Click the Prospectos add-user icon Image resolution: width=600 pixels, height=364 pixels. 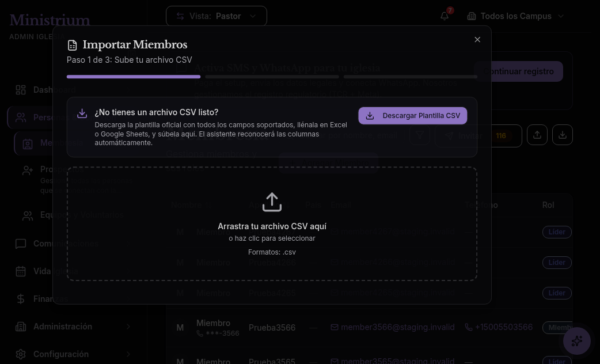pos(28,170)
